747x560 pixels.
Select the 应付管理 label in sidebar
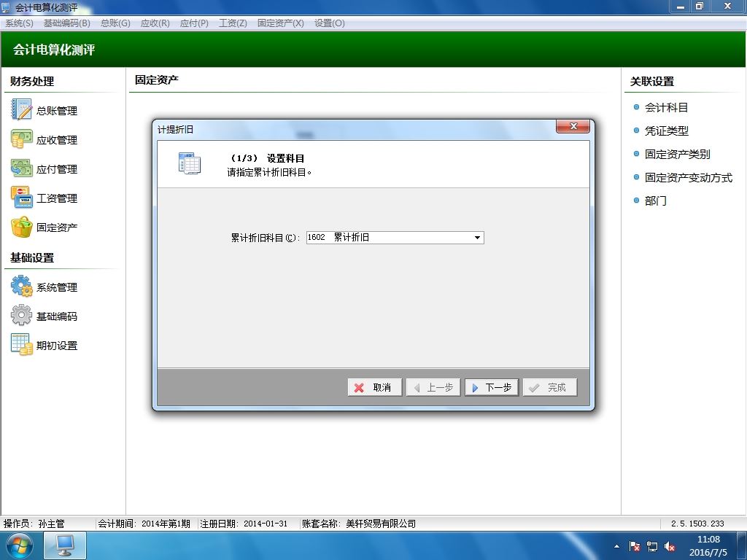[57, 169]
